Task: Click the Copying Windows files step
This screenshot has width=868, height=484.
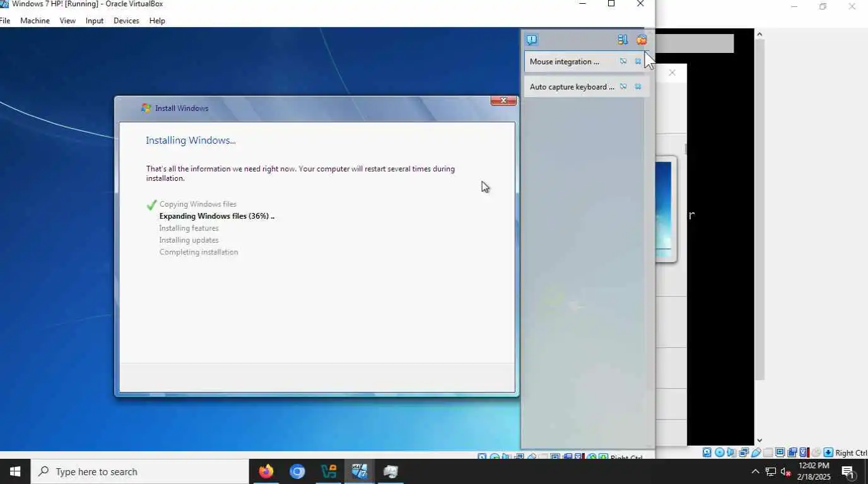Action: click(x=198, y=204)
